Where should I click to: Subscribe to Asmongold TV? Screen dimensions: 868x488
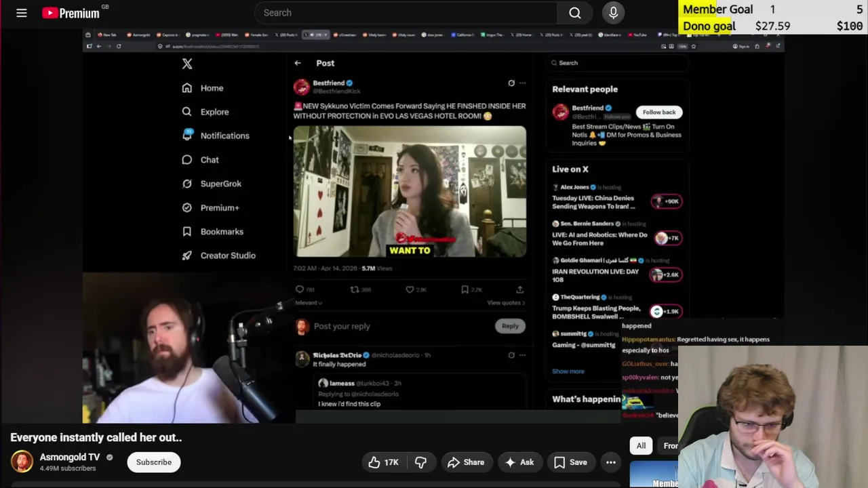point(154,462)
